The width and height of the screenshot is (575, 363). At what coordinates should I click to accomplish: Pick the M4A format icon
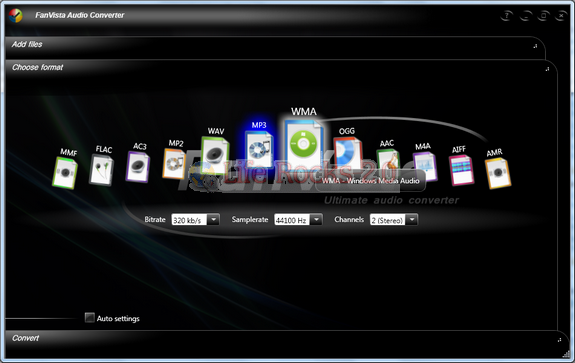[x=425, y=167]
